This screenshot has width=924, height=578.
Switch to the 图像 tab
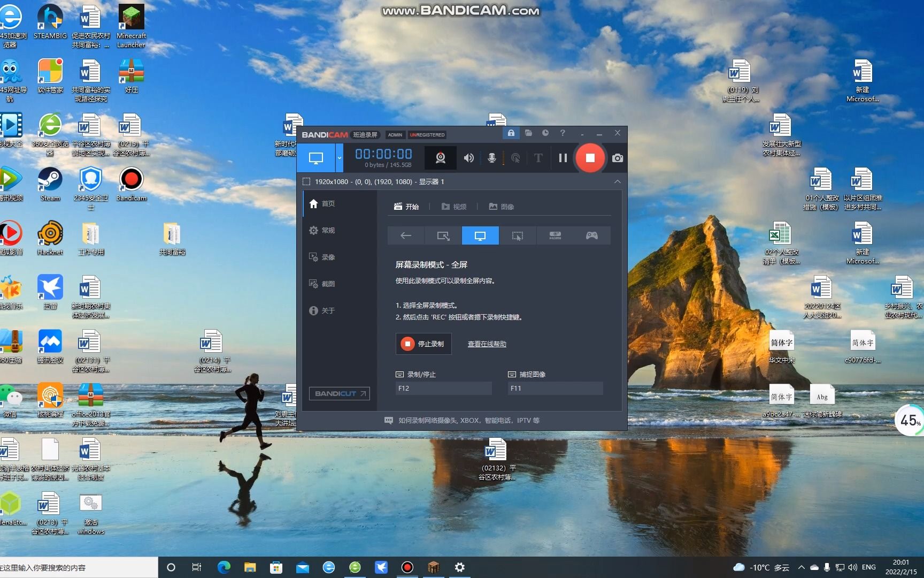[502, 207]
